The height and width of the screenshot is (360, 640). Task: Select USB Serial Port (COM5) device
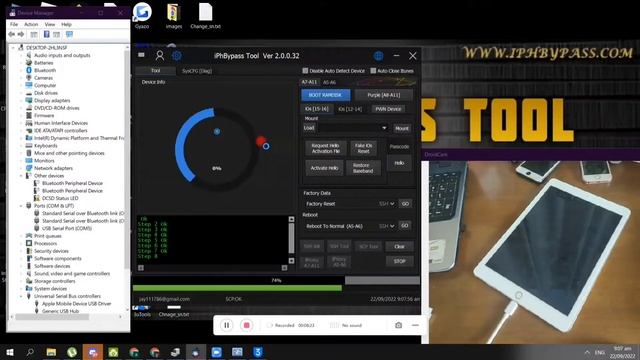click(x=67, y=228)
